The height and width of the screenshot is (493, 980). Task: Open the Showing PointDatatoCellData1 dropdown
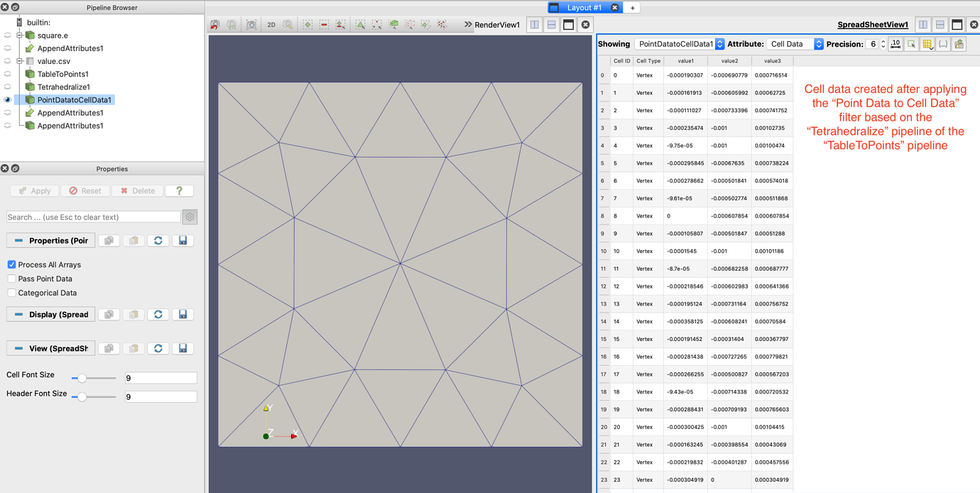[680, 44]
